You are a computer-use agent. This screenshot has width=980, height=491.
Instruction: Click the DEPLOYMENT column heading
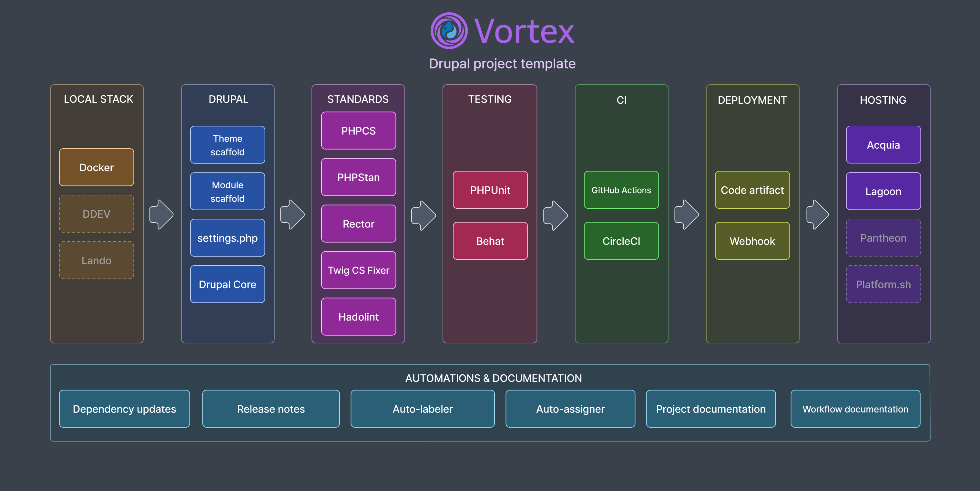point(752,100)
